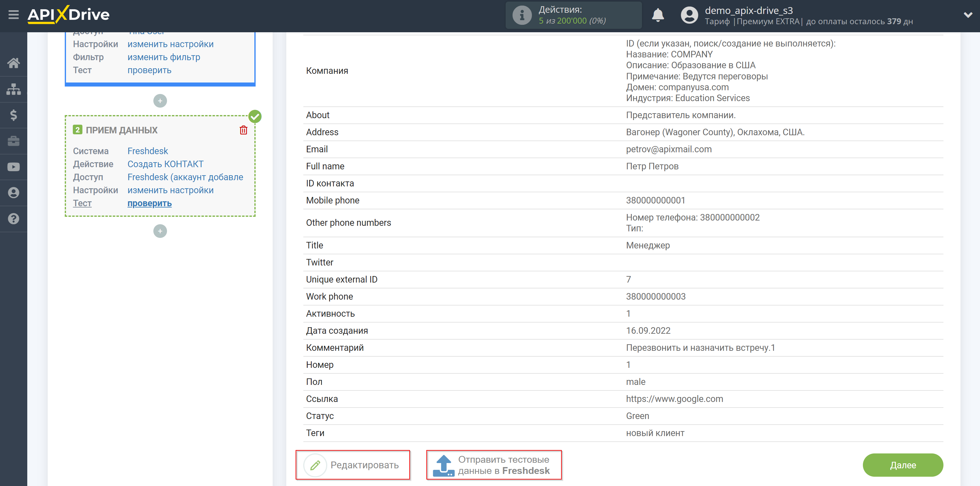980x486 pixels.
Task: Select email value petrov@apixmail.com
Action: (669, 149)
